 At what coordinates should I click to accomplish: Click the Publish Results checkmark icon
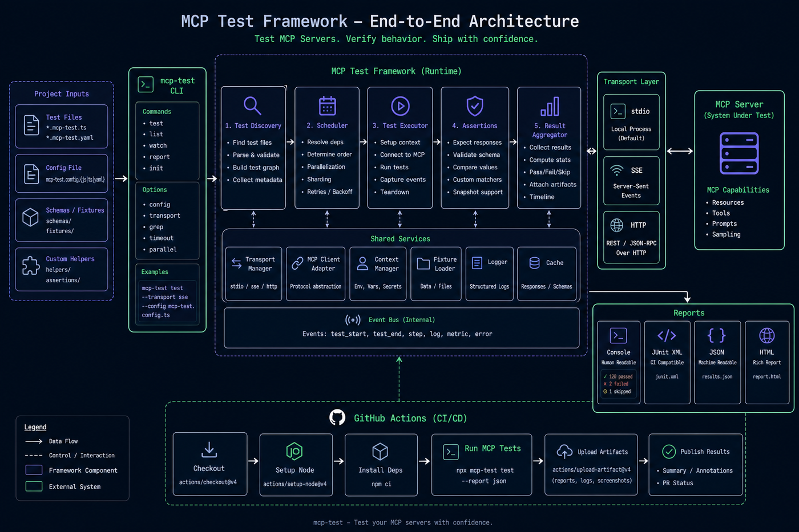tap(669, 452)
